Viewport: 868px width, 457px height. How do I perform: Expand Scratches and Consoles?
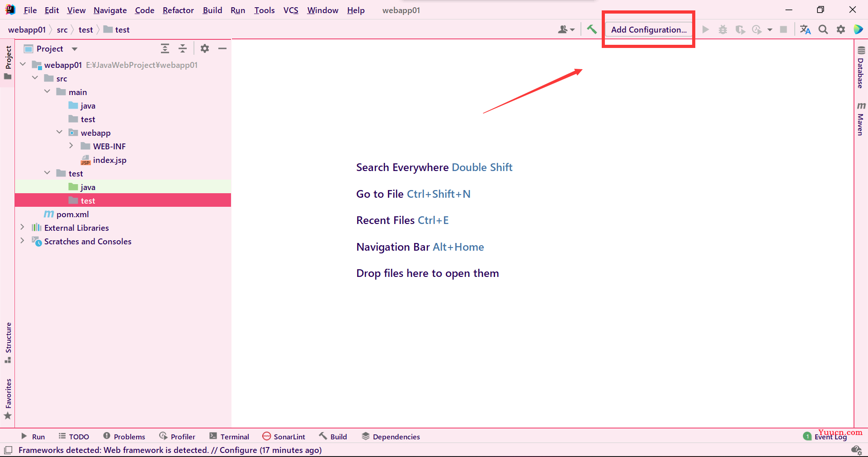pos(23,241)
